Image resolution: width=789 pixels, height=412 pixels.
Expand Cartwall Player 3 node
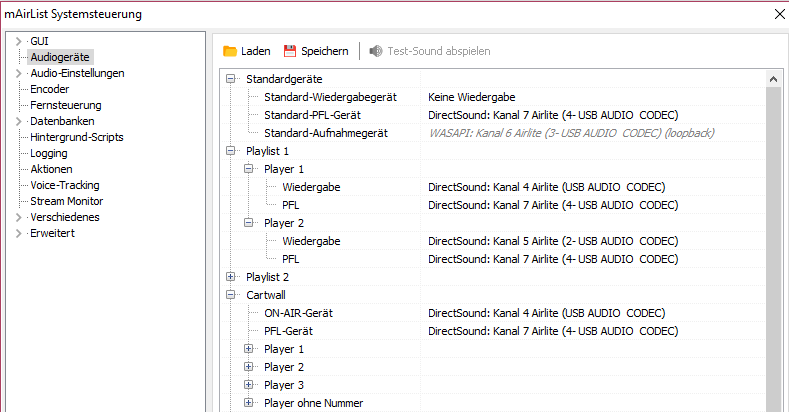(x=250, y=385)
